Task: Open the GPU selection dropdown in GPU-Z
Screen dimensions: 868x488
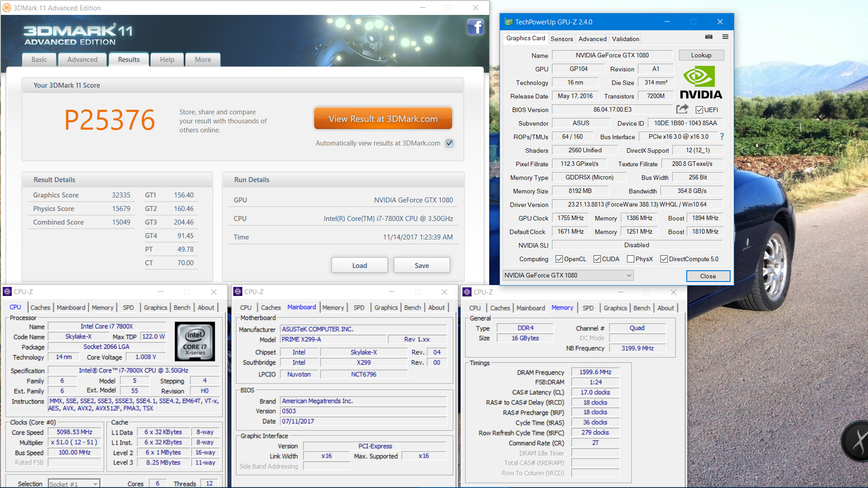Action: pyautogui.click(x=568, y=275)
